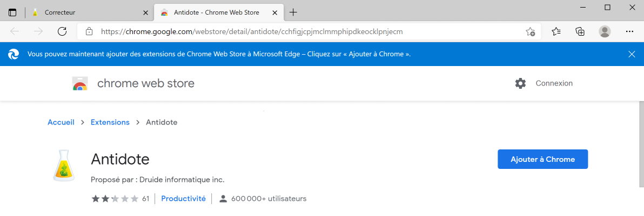Open the Favorites list icon

coord(556,31)
